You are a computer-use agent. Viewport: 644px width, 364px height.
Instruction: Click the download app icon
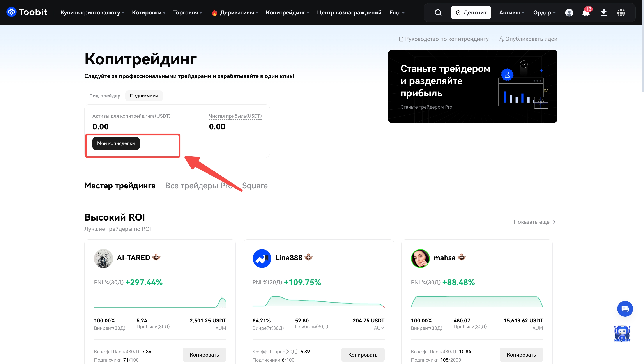(x=603, y=12)
